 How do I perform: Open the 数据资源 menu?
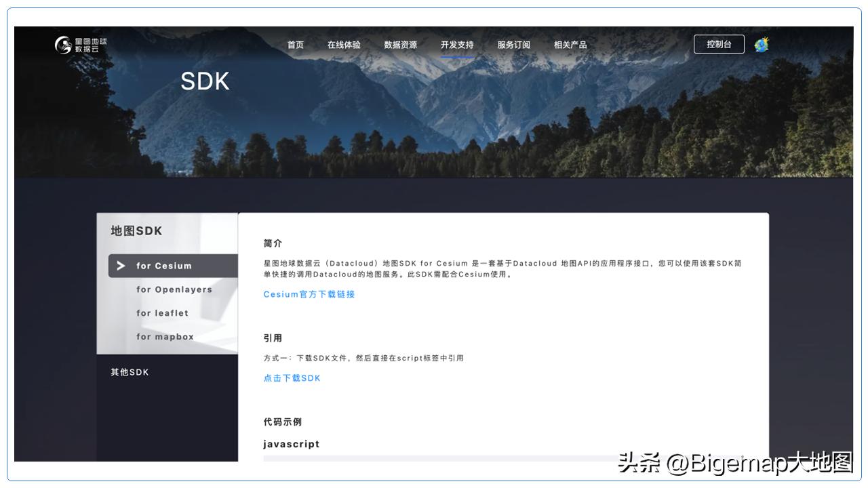400,44
